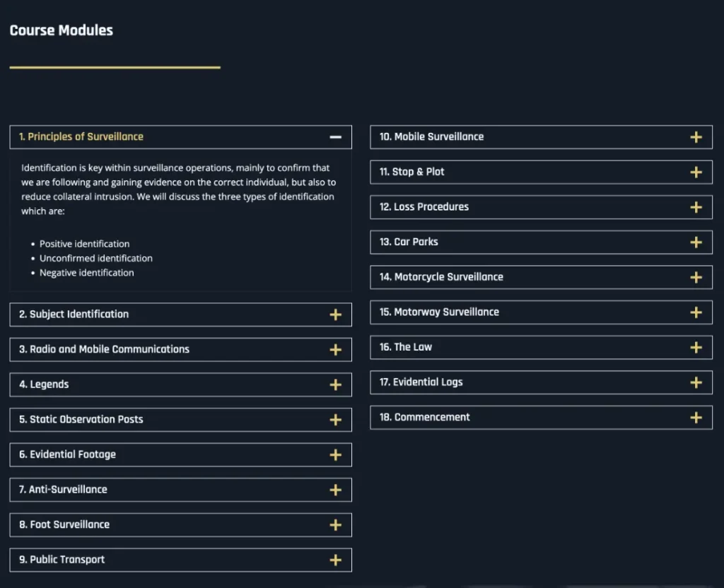Click the plus icon on Evidential Logs
The width and height of the screenshot is (724, 588).
698,382
